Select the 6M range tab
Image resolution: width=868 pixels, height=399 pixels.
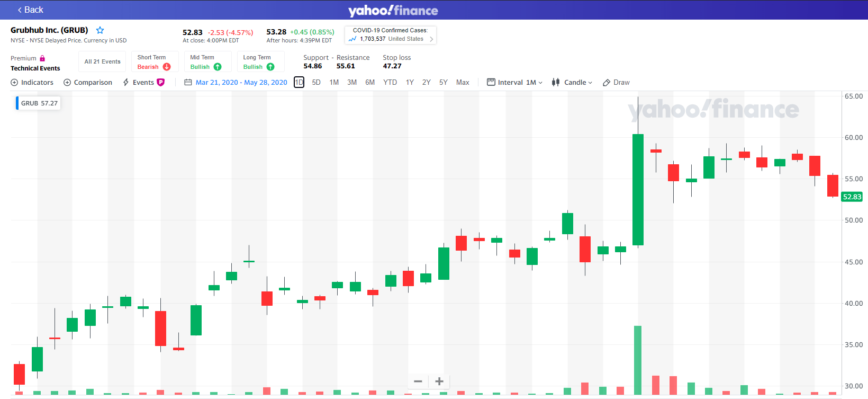pyautogui.click(x=370, y=82)
